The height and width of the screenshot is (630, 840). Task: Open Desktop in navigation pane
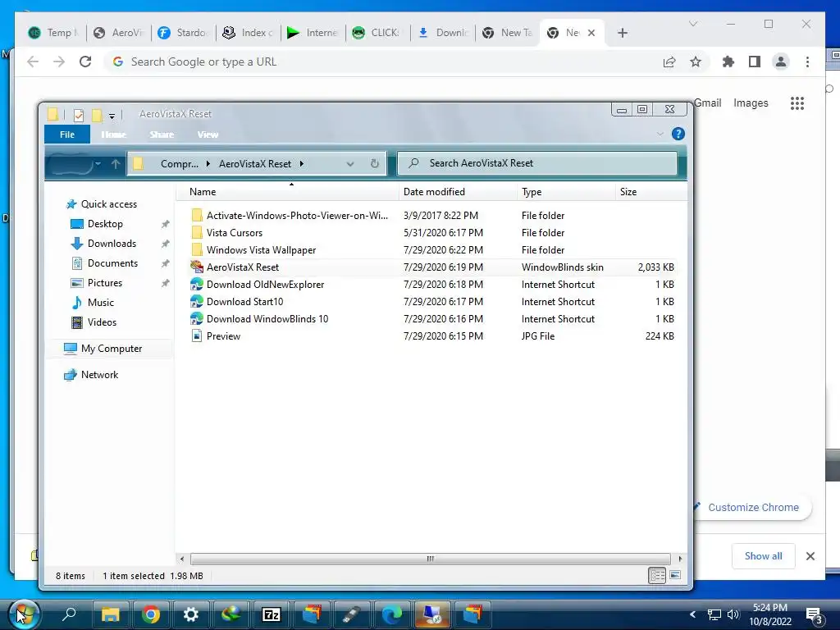click(105, 224)
